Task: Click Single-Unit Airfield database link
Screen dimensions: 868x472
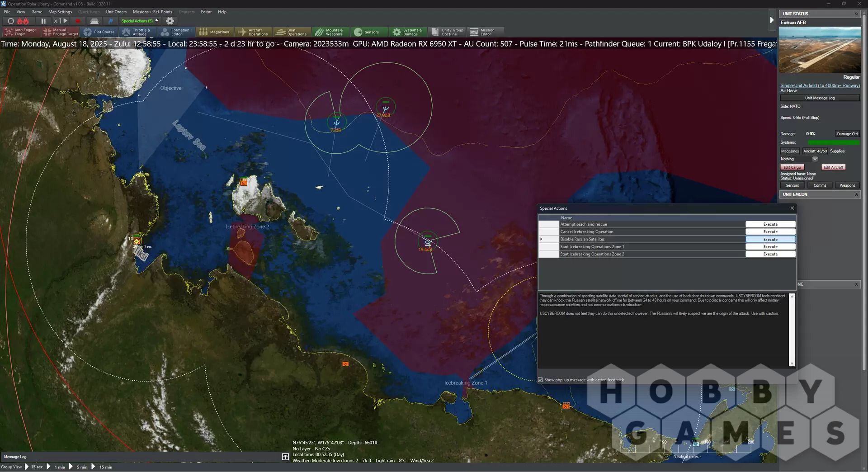Action: tap(820, 85)
